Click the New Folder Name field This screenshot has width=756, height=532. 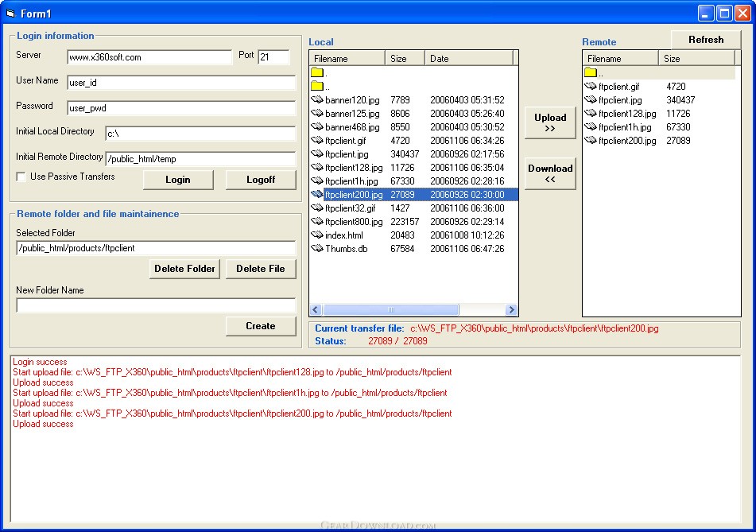(157, 305)
